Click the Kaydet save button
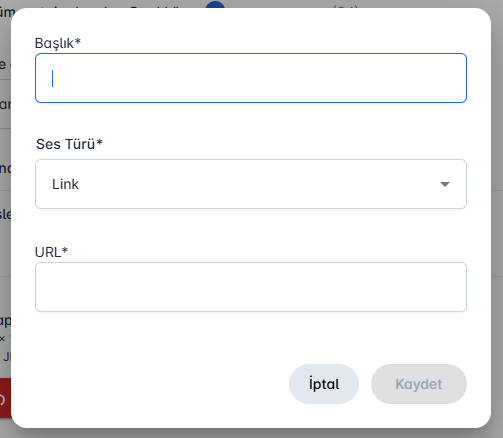Screen dimensions: 503x438 tap(419, 384)
